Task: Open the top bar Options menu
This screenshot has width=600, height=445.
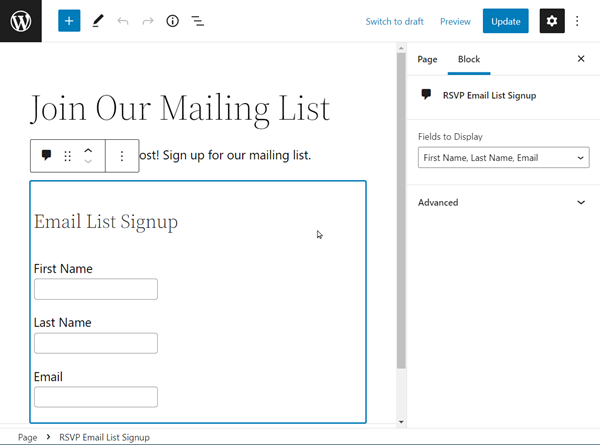Action: [577, 21]
